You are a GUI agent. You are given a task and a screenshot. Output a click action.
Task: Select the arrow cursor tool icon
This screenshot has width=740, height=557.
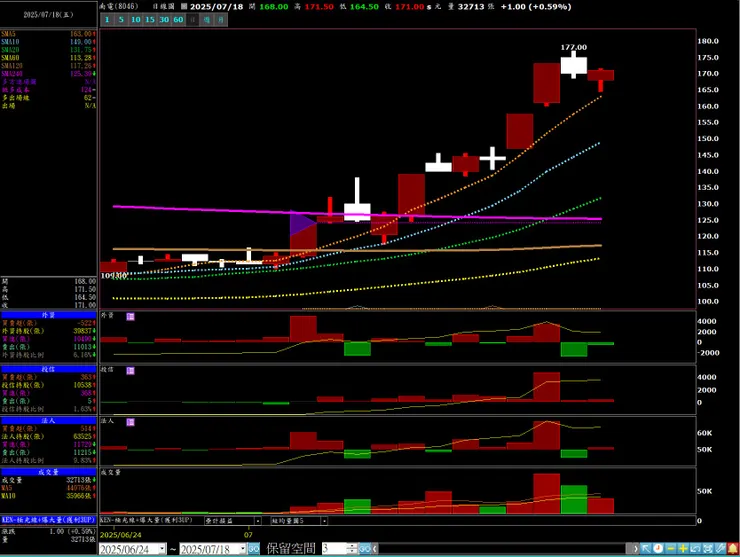pyautogui.click(x=645, y=549)
